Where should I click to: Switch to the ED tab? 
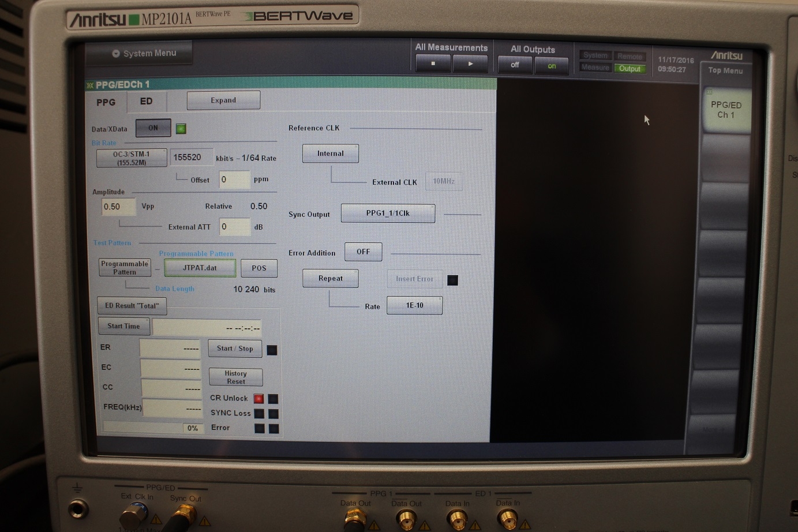(147, 102)
